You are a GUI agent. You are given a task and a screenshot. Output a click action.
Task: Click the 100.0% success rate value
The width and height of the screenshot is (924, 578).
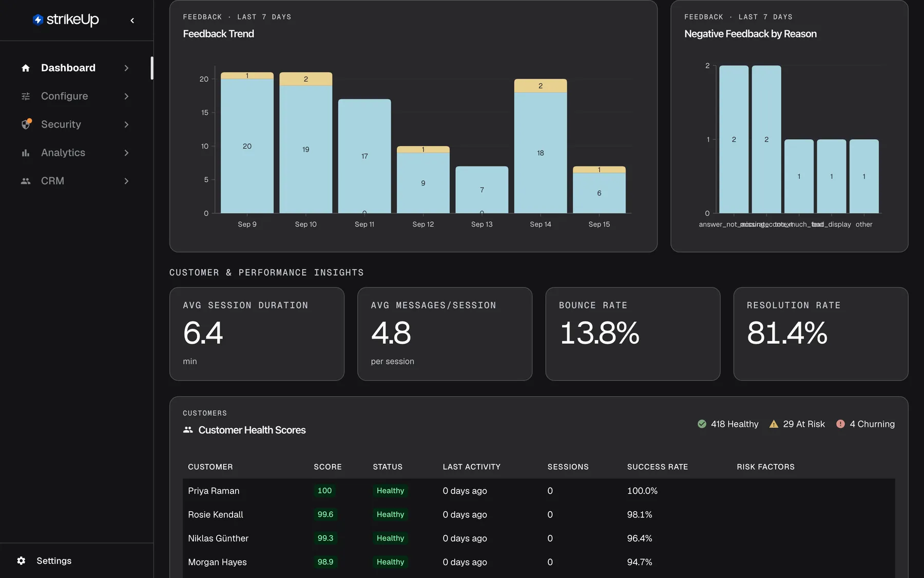(642, 491)
